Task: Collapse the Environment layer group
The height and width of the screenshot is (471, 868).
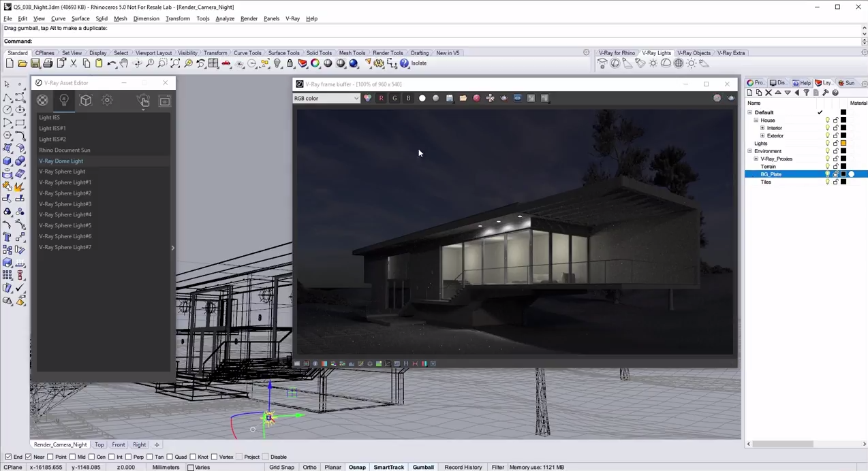Action: tap(749, 151)
